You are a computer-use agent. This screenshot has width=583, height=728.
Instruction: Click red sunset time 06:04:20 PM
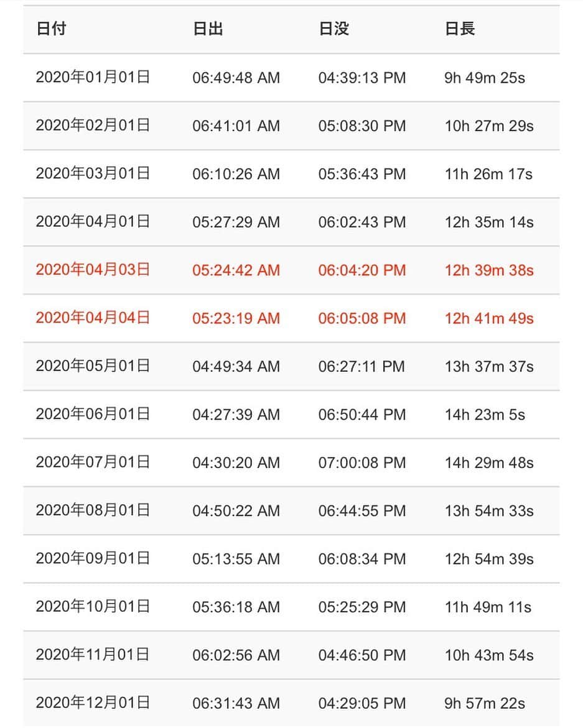[362, 270]
